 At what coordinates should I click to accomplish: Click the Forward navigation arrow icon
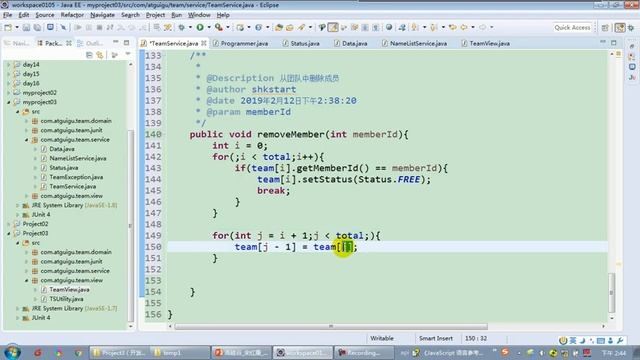point(482,27)
